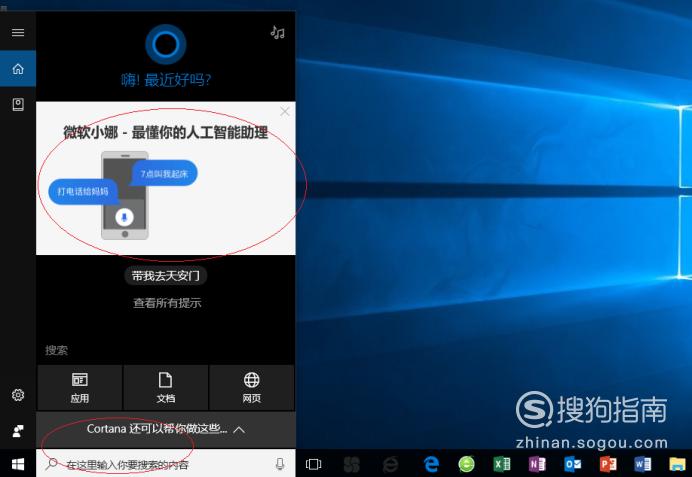
Task: Launch OneNote from taskbar
Action: tap(537, 464)
